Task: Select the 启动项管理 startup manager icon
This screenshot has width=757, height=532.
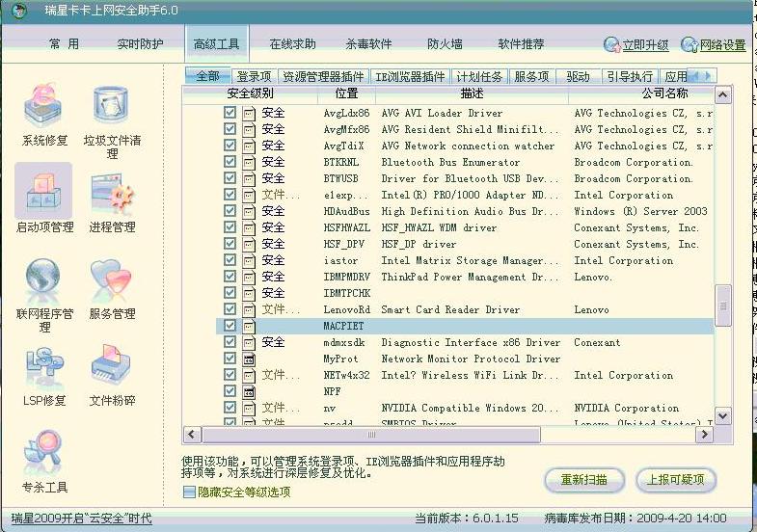Action: click(44, 193)
